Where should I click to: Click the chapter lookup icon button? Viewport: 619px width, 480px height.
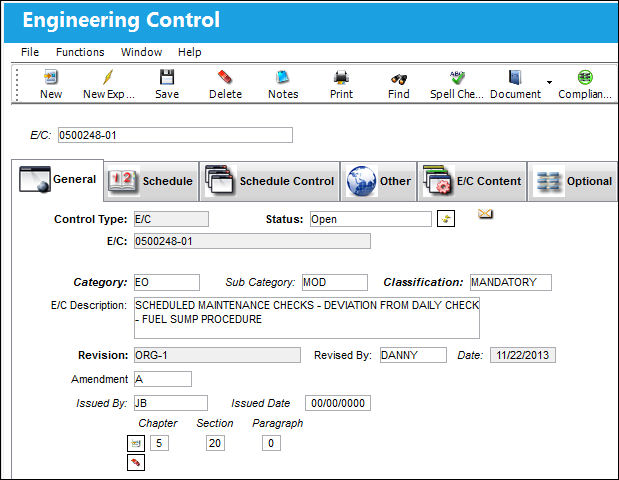point(136,443)
